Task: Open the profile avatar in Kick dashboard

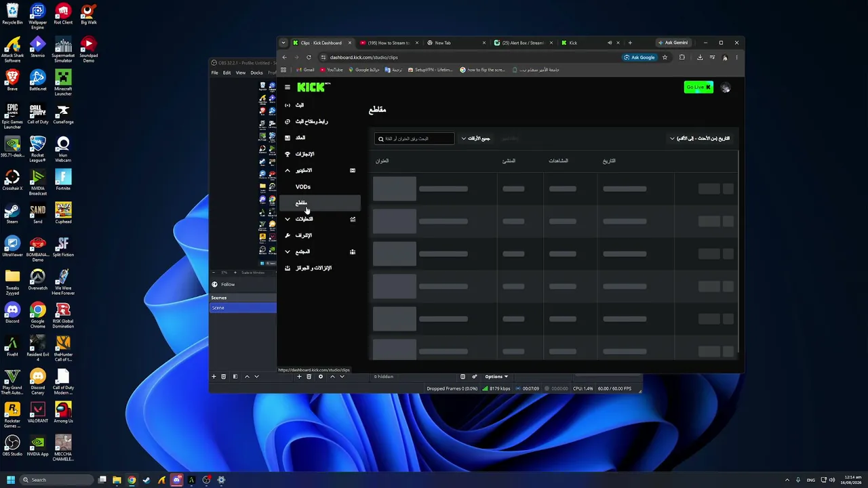Action: (726, 87)
